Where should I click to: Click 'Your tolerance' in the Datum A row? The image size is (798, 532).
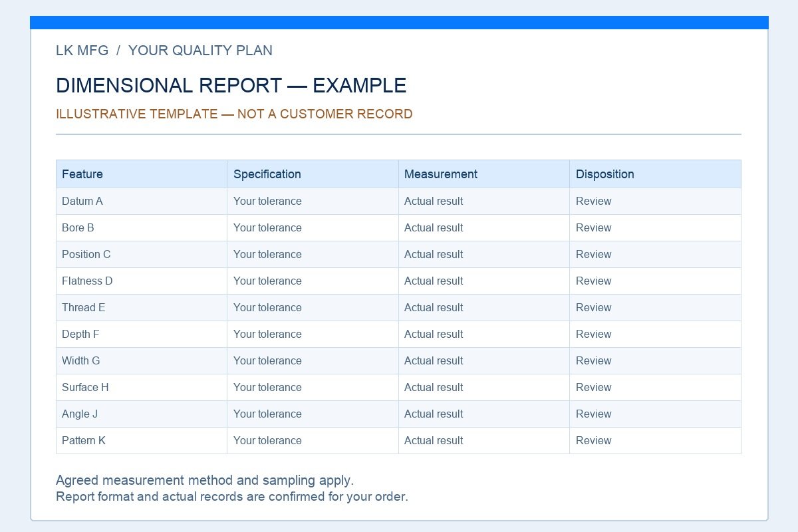tap(267, 201)
